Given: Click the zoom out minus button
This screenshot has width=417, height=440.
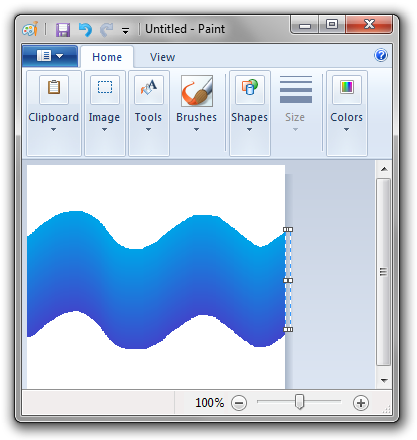Looking at the screenshot, I should pyautogui.click(x=239, y=403).
